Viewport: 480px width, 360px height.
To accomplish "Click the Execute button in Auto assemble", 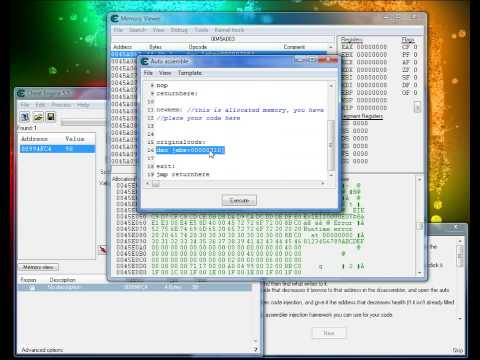I will click(x=239, y=200).
